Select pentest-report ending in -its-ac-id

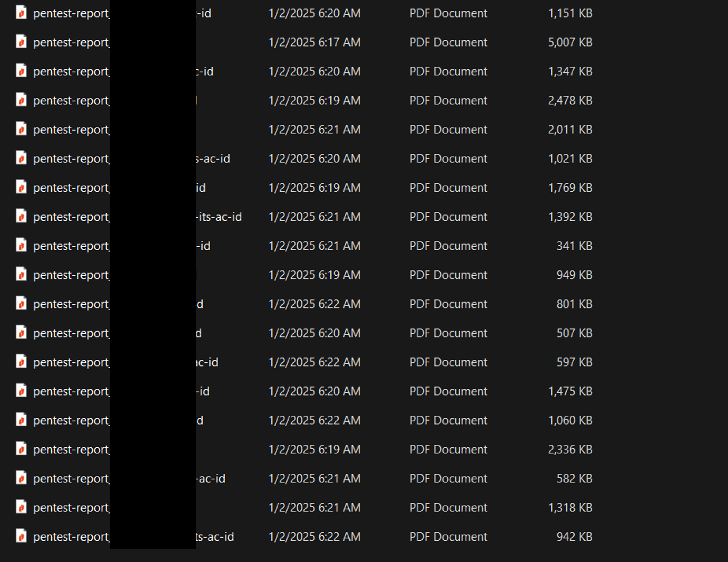click(x=71, y=217)
